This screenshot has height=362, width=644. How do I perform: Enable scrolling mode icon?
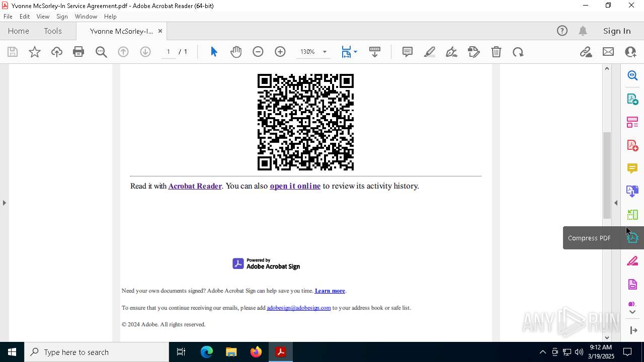tap(375, 52)
